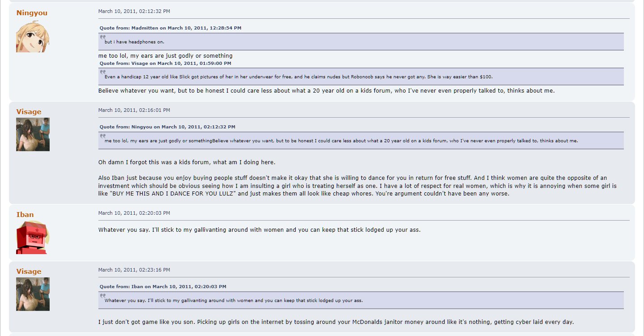Image resolution: width=644 pixels, height=336 pixels.
Task: Open Visage's avatar in the 02:16:01 post
Action: click(33, 134)
